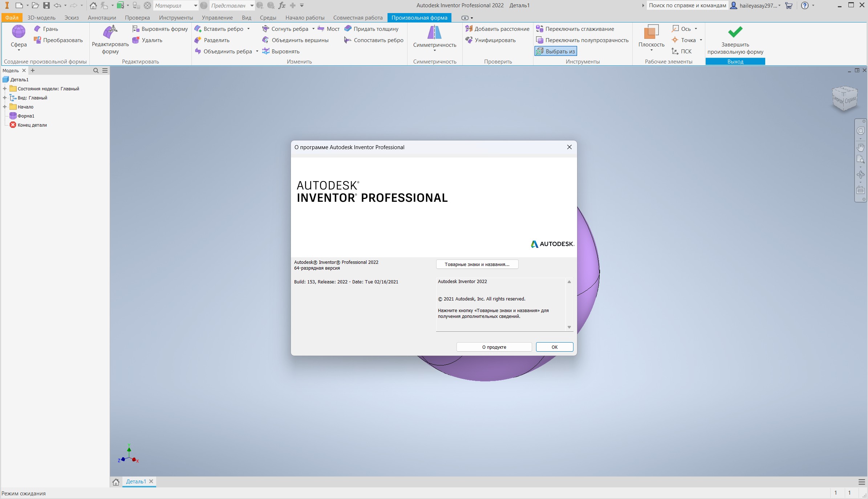Click the Pan hand icon in navigation bar
868x499 pixels.
point(860,147)
